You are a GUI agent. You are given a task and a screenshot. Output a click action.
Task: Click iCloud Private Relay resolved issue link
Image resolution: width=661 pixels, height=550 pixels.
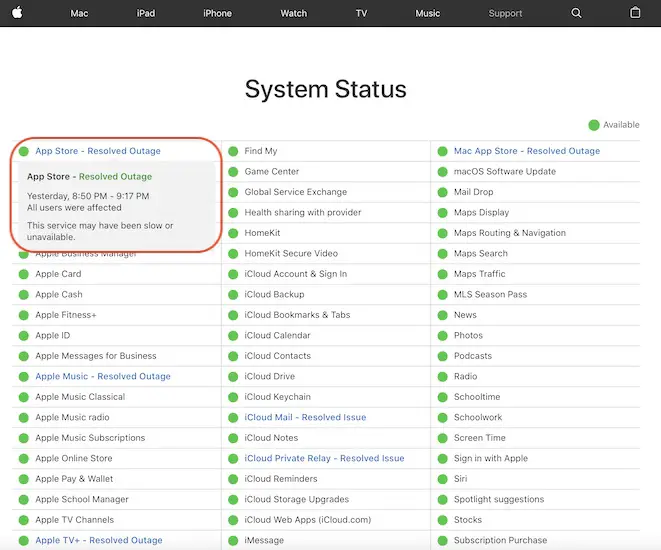(x=324, y=459)
